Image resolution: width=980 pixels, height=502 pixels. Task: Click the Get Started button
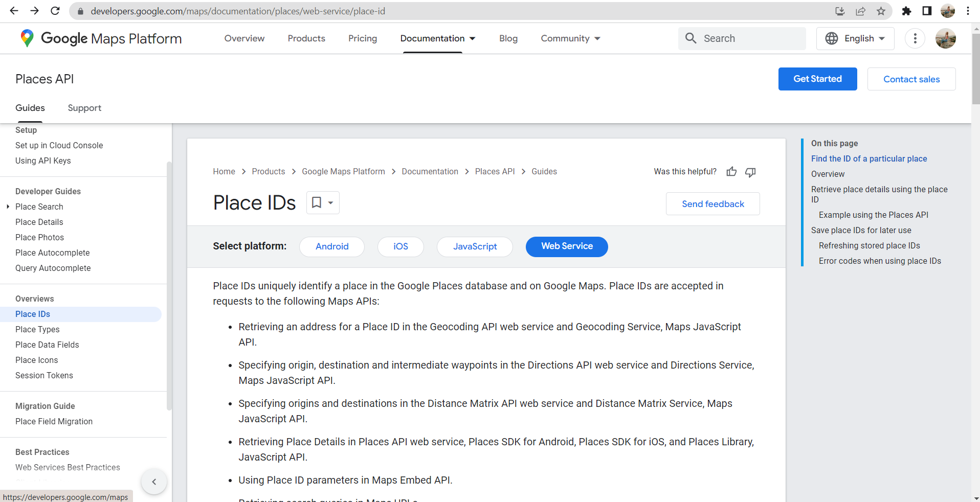pyautogui.click(x=817, y=79)
